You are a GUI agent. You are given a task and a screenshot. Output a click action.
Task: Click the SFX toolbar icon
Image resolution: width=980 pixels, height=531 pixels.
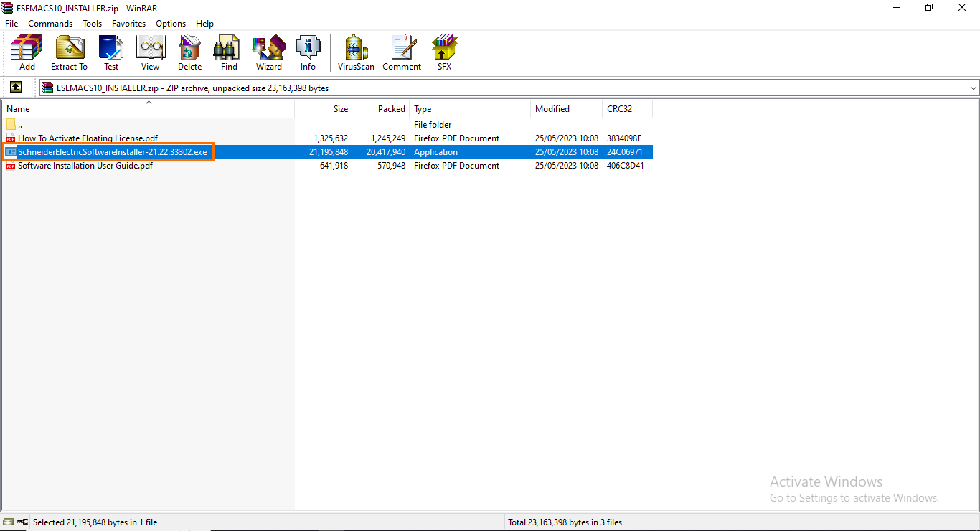click(444, 53)
